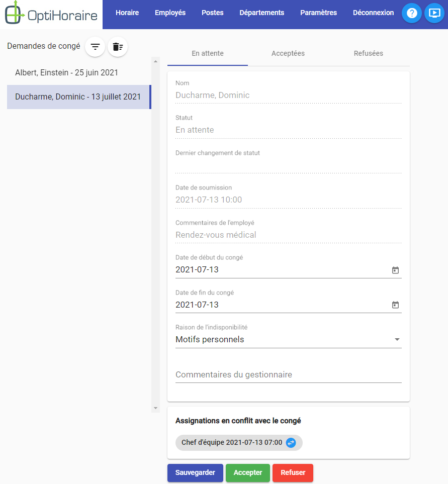Click the Nom value Ducharme, Dominic
The image size is (448, 484).
coord(212,95)
